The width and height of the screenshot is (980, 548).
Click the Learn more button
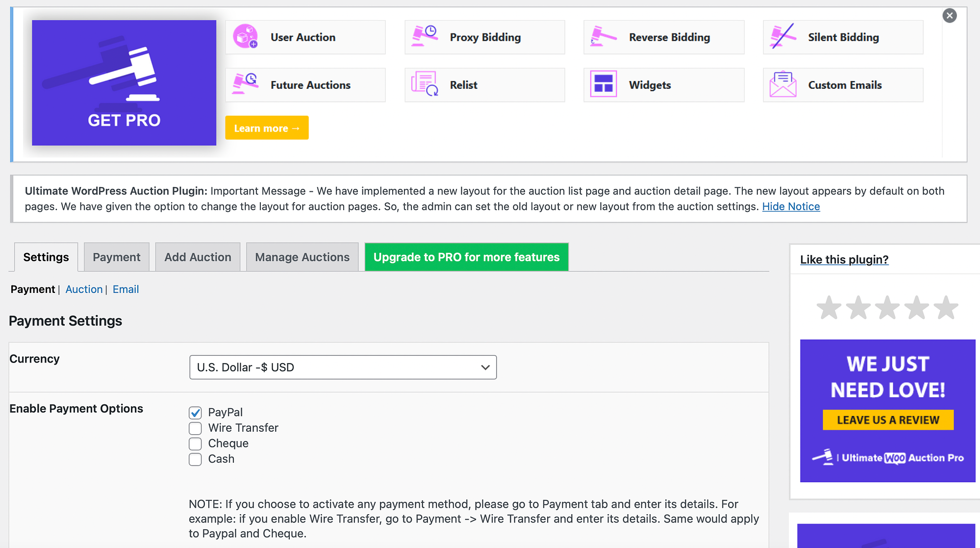[x=267, y=128]
